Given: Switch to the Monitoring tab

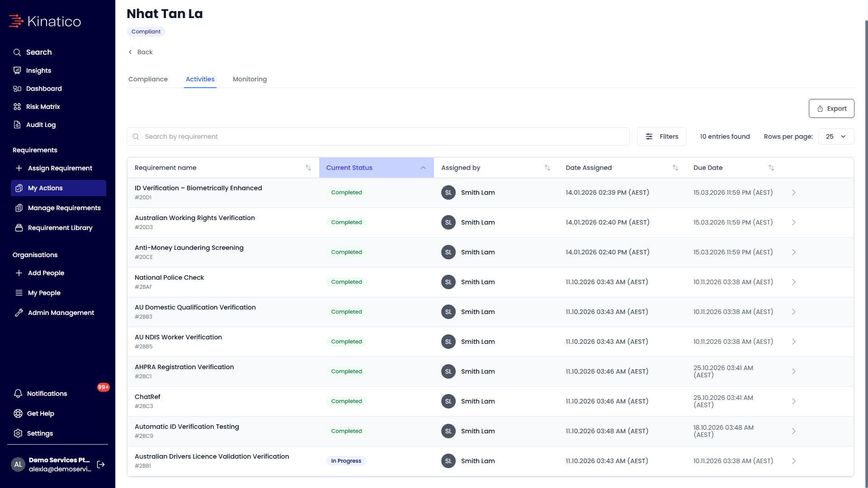Looking at the screenshot, I should click(250, 79).
